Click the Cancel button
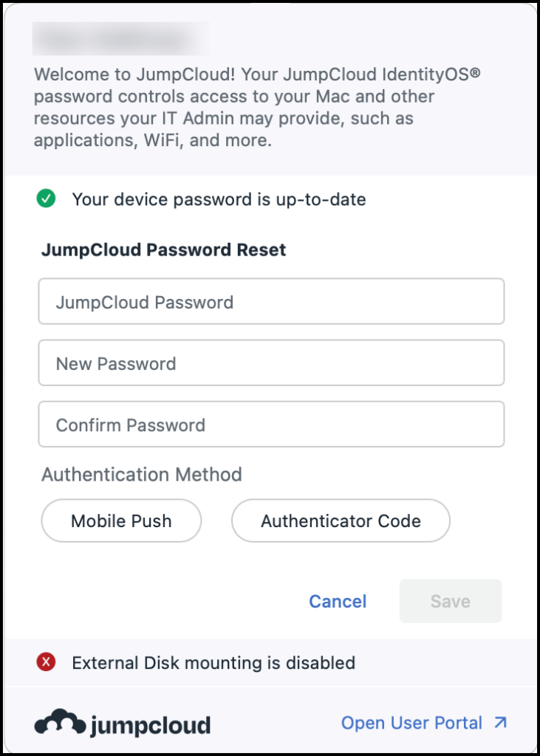Viewport: 540px width, 756px height. point(338,601)
